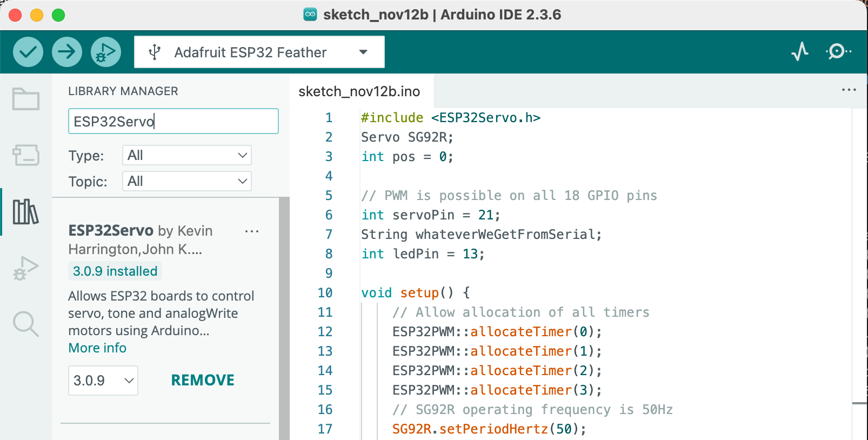Open the Serial Plotter waveform icon

click(x=800, y=52)
